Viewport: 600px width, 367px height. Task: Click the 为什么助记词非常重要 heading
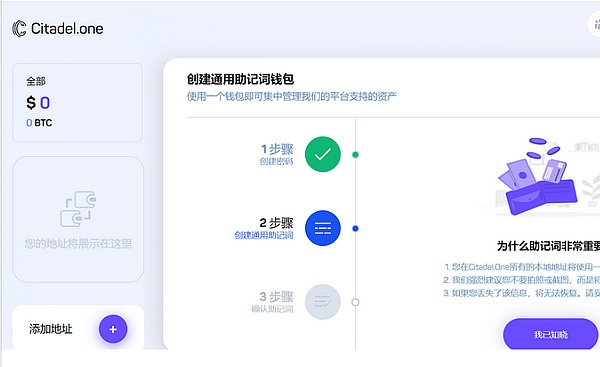pyautogui.click(x=548, y=246)
